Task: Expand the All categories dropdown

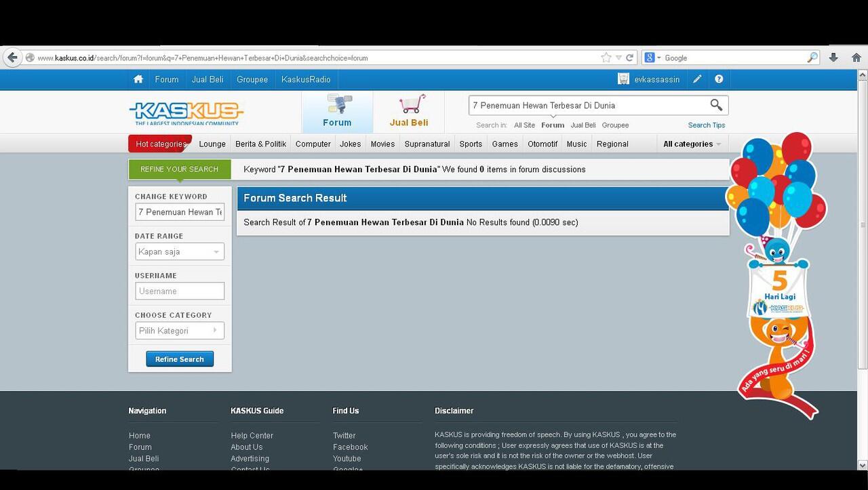Action: (x=692, y=144)
